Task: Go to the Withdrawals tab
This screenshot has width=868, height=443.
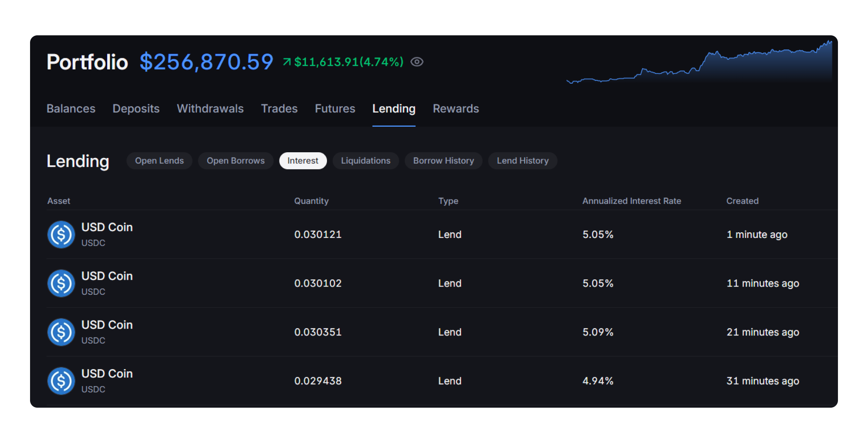Action: 210,108
